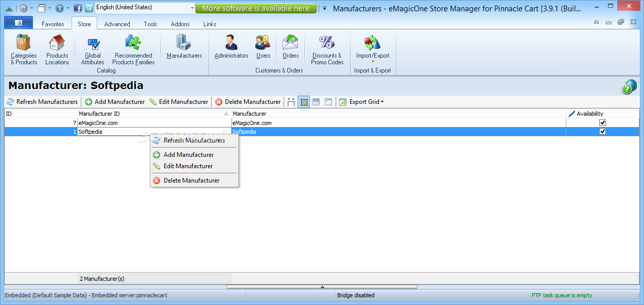Viewport: 644px width, 305px height.
Task: Open quick access toolbar customize arrow
Action: click(324, 8)
